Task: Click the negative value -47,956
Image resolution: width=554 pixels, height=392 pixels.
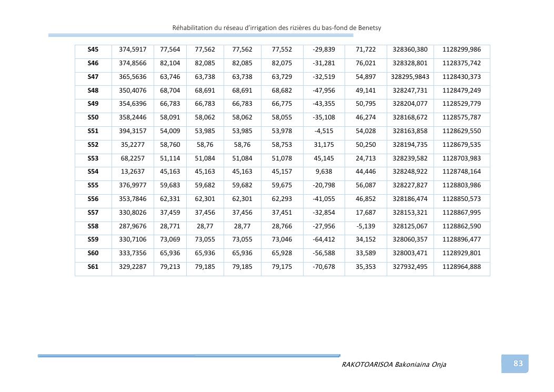Action: coord(324,91)
